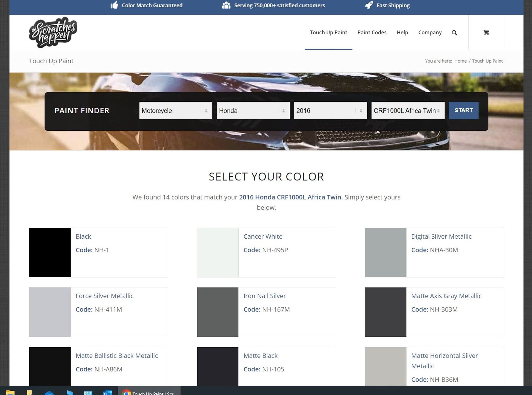Click the NH-167M paint code text
Viewport: 532px width, 395px height.
[x=276, y=309]
